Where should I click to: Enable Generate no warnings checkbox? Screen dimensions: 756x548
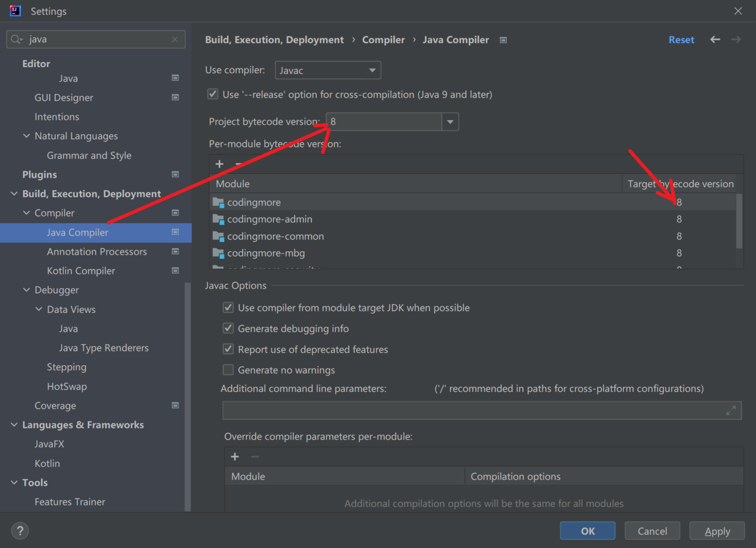pyautogui.click(x=228, y=370)
